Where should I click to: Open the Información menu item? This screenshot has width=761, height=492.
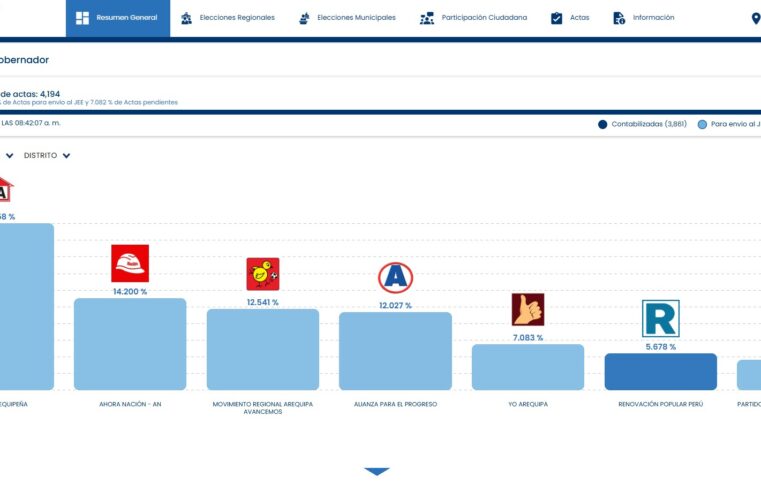(x=644, y=18)
